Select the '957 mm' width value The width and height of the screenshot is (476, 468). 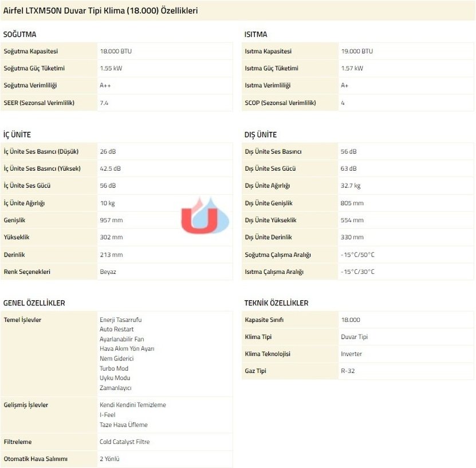click(111, 220)
